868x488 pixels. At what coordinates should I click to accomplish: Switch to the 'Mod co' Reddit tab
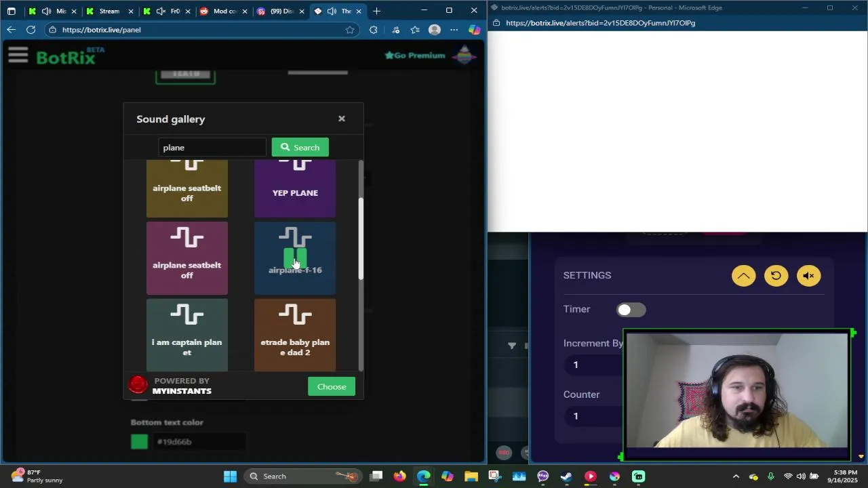(x=223, y=11)
